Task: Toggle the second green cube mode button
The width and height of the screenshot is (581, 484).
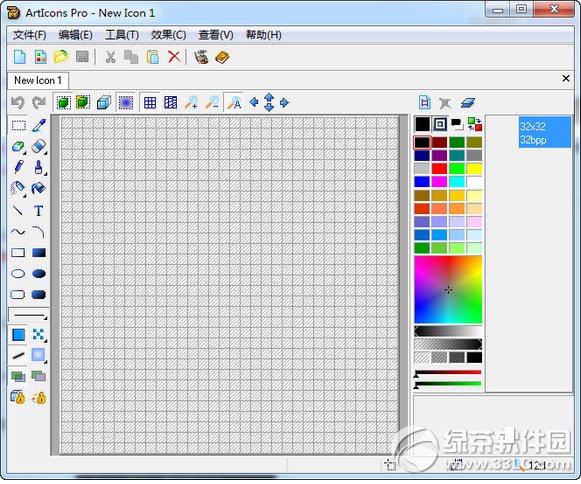Action: [x=83, y=103]
